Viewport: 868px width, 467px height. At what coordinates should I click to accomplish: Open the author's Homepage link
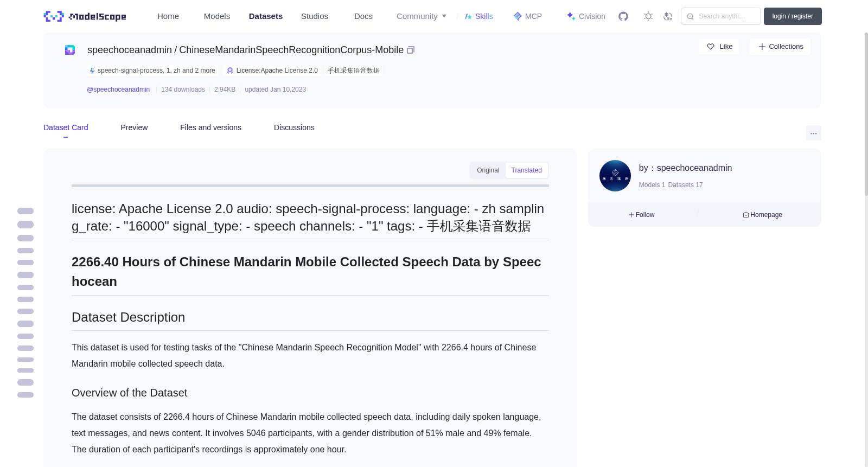(x=762, y=215)
